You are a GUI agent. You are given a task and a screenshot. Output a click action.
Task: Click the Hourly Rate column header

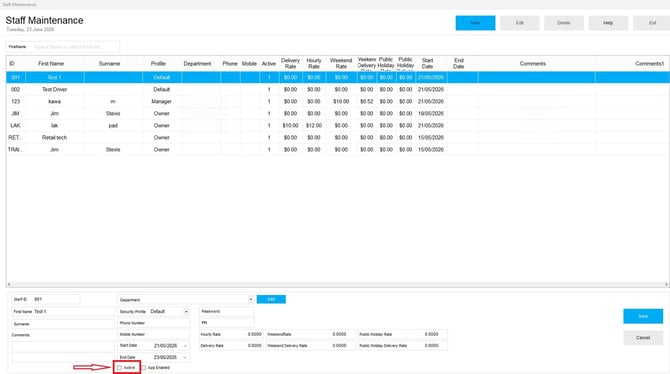click(314, 64)
